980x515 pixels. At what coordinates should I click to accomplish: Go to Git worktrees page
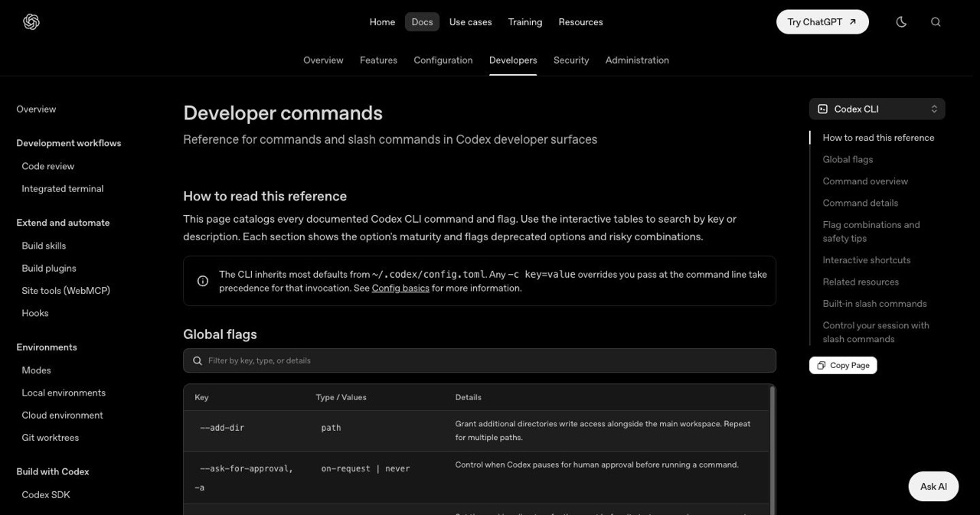(x=51, y=438)
